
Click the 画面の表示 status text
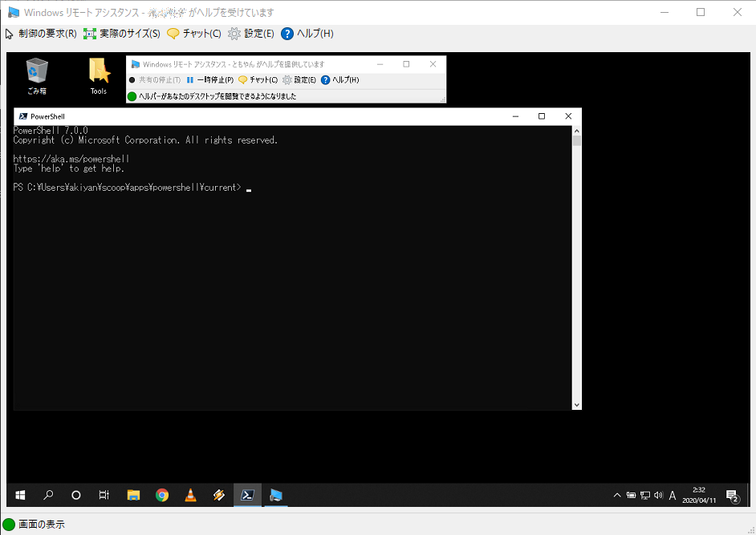coord(42,525)
